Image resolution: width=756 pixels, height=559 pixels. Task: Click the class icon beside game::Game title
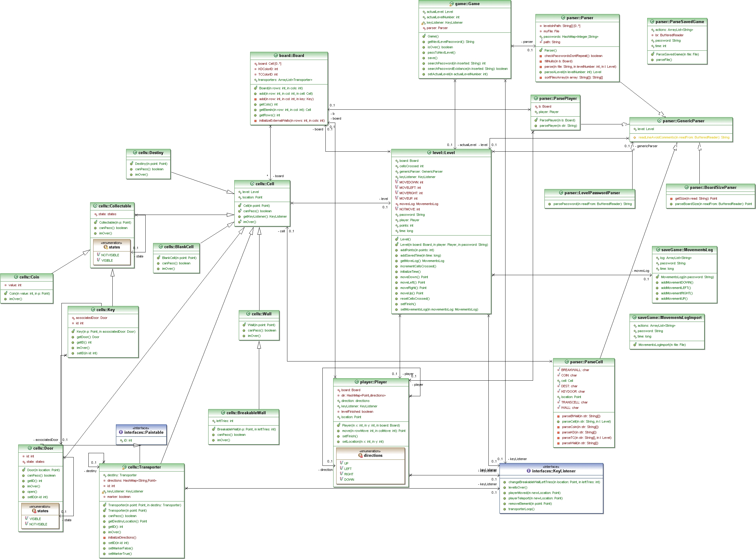coord(451,4)
